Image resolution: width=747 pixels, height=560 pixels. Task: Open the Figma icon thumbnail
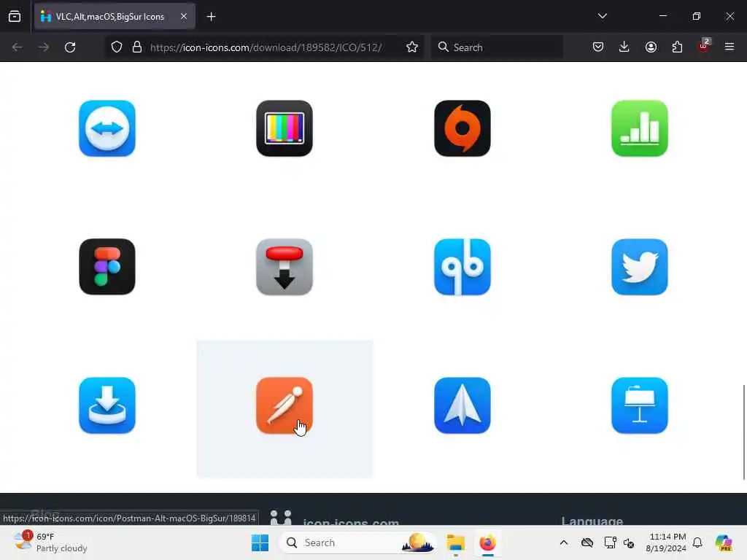coord(107,267)
